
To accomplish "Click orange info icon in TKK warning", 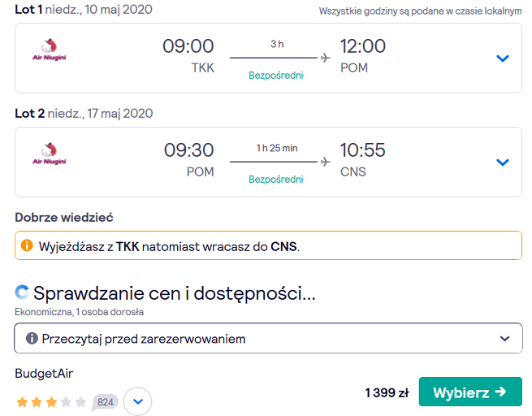I will pos(27,245).
